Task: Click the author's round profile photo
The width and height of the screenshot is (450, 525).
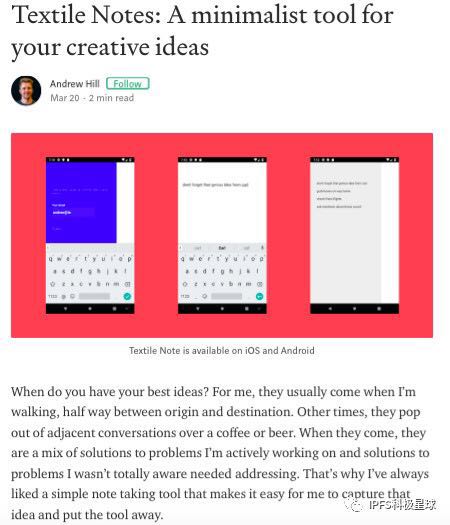Action: [x=26, y=90]
